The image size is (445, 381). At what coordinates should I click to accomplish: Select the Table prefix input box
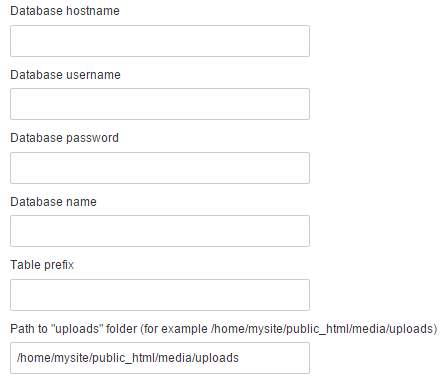tap(160, 295)
